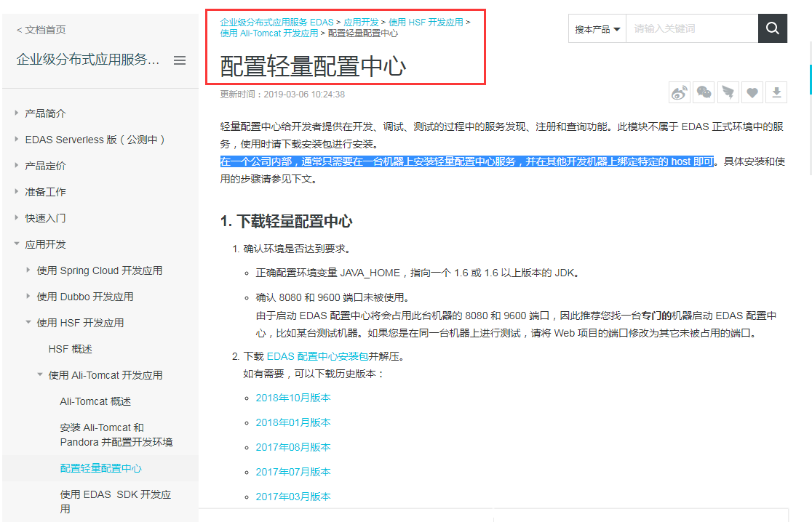Go back to 文档首页
This screenshot has height=522, width=812.
[41, 30]
